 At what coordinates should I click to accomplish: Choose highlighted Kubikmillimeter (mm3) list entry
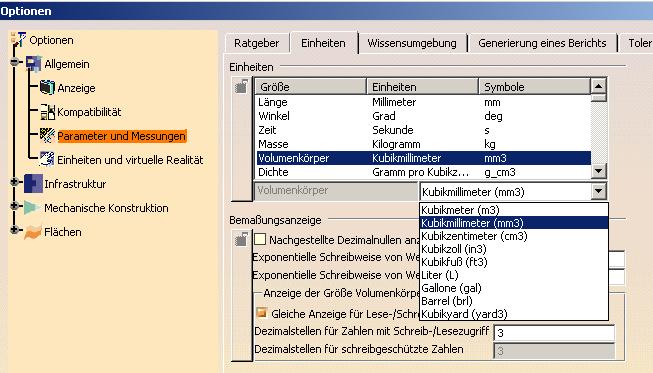514,223
